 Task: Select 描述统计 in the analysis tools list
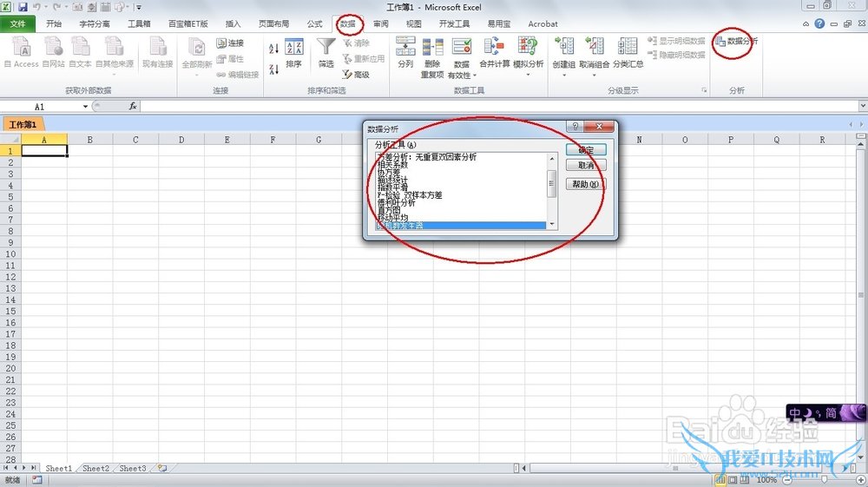point(392,181)
